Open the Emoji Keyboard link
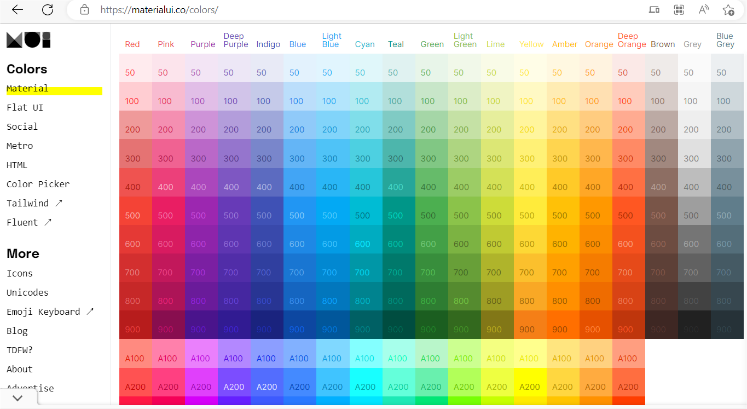Viewport: 747px width, 409px height. point(50,311)
